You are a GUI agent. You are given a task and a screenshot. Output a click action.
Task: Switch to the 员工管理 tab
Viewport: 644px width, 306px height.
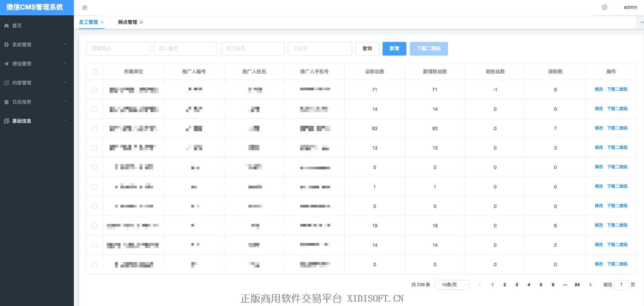pyautogui.click(x=88, y=22)
